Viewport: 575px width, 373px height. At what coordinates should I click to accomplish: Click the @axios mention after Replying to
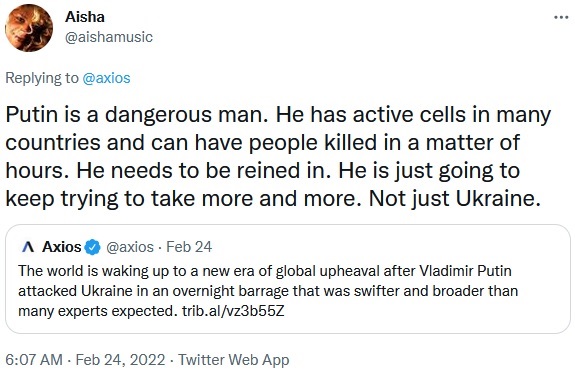click(x=106, y=78)
